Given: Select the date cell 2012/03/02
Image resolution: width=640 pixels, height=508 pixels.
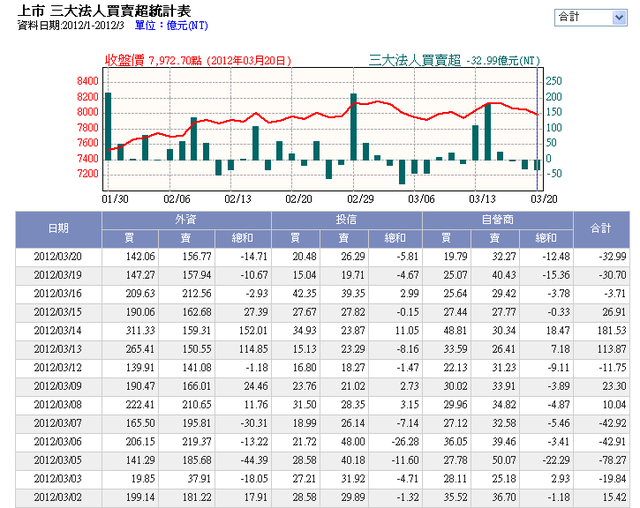Looking at the screenshot, I should point(58,497).
